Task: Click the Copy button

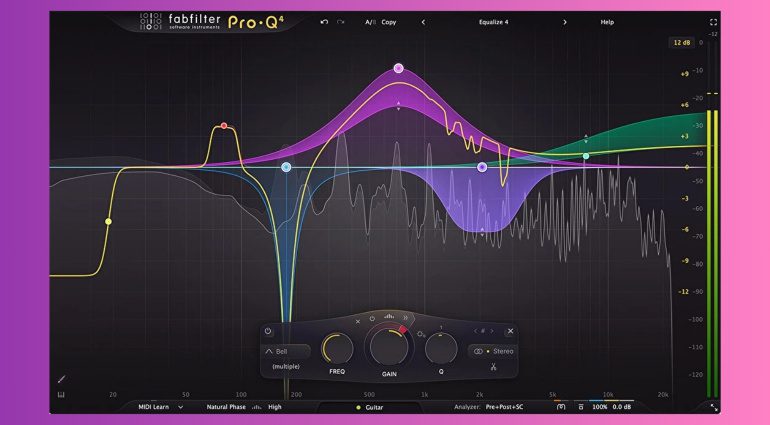Action: [389, 21]
